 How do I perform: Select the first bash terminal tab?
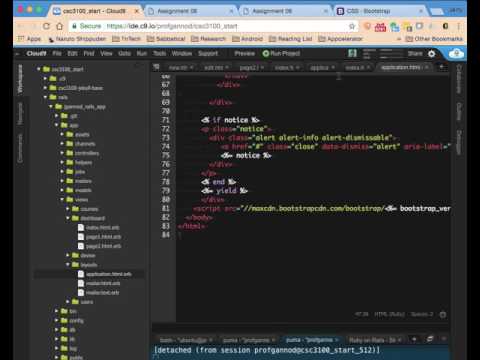(x=185, y=340)
